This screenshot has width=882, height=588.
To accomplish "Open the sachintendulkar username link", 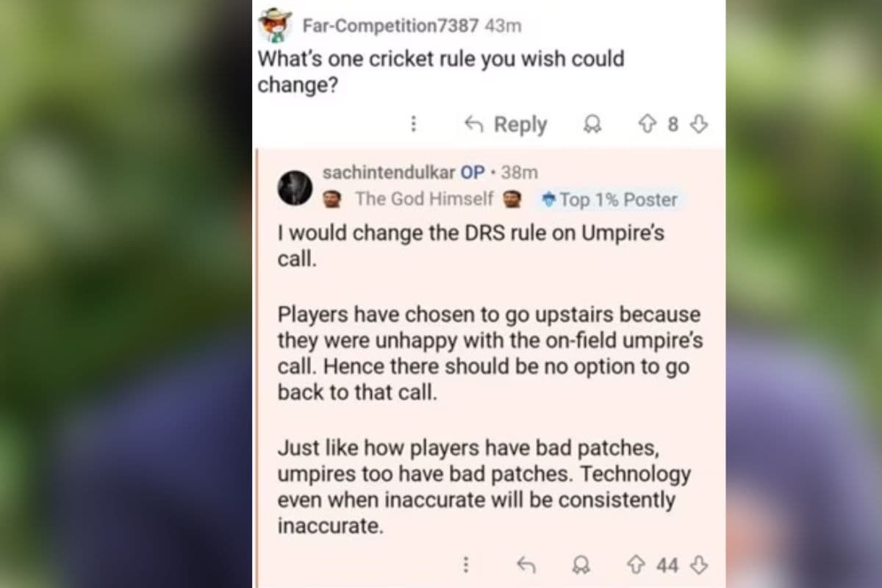I will (389, 173).
